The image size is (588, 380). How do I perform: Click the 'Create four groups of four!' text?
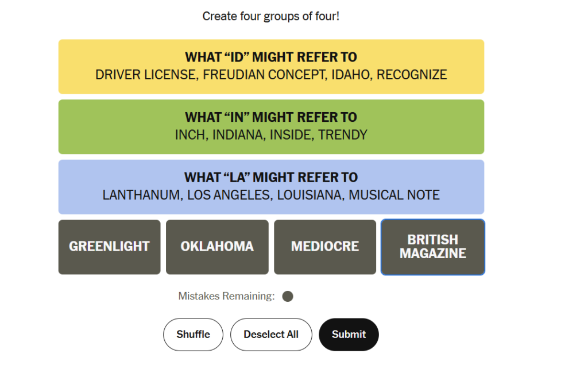coord(271,16)
